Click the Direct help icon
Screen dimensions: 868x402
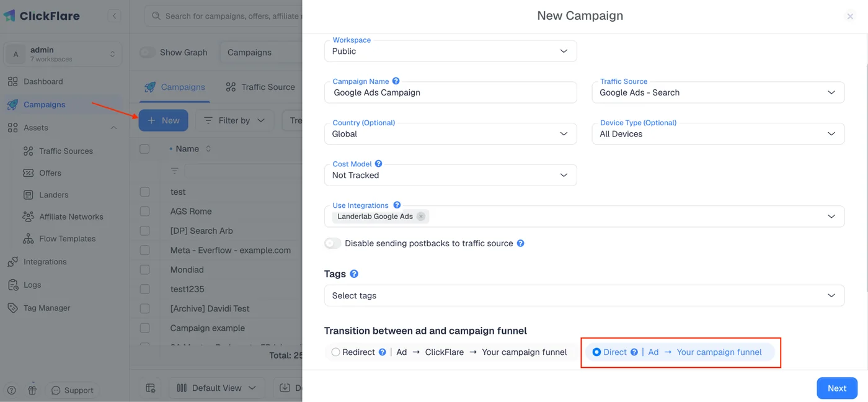click(x=634, y=352)
